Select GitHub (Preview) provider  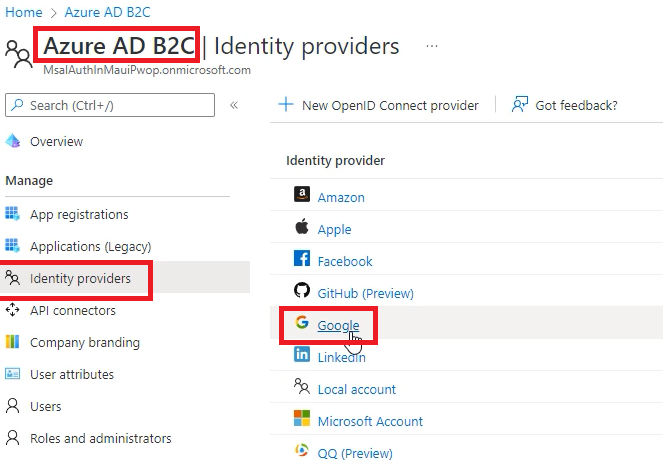tap(365, 293)
